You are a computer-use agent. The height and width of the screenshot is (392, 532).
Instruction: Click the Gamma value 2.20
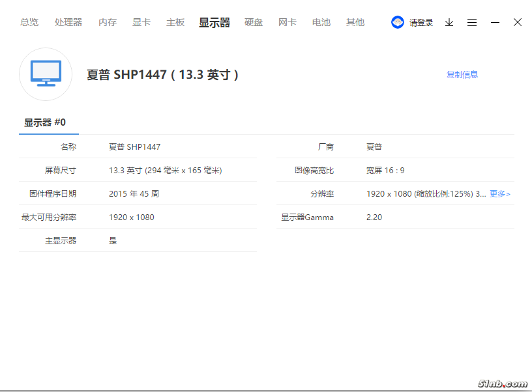click(374, 217)
